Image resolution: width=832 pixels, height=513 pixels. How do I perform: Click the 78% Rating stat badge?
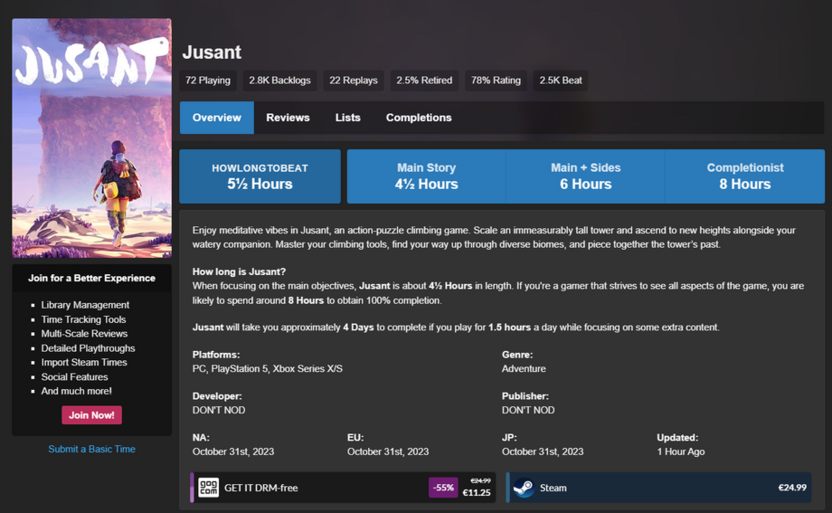496,81
